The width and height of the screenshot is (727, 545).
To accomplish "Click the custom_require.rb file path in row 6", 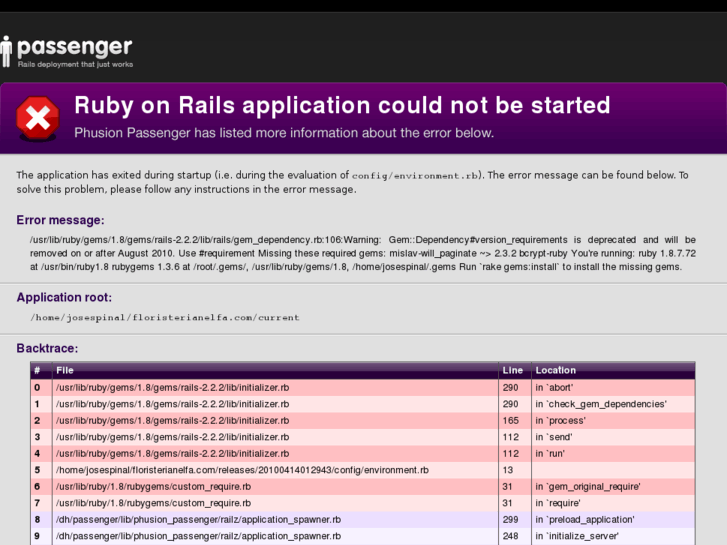I will click(153, 487).
